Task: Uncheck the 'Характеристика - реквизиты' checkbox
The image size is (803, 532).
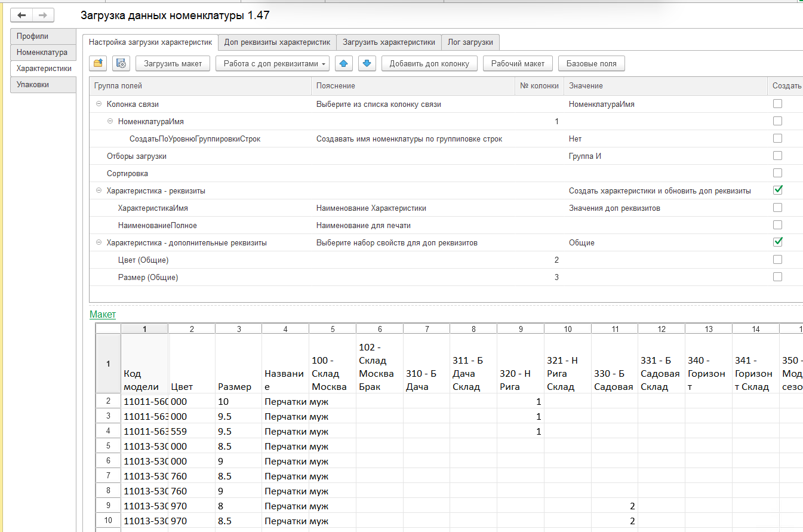Action: (x=777, y=190)
